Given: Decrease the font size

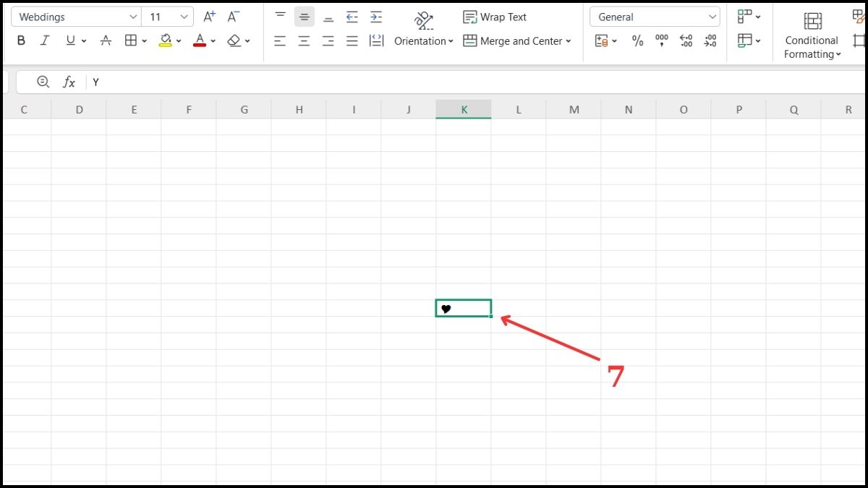Looking at the screenshot, I should click(x=232, y=16).
